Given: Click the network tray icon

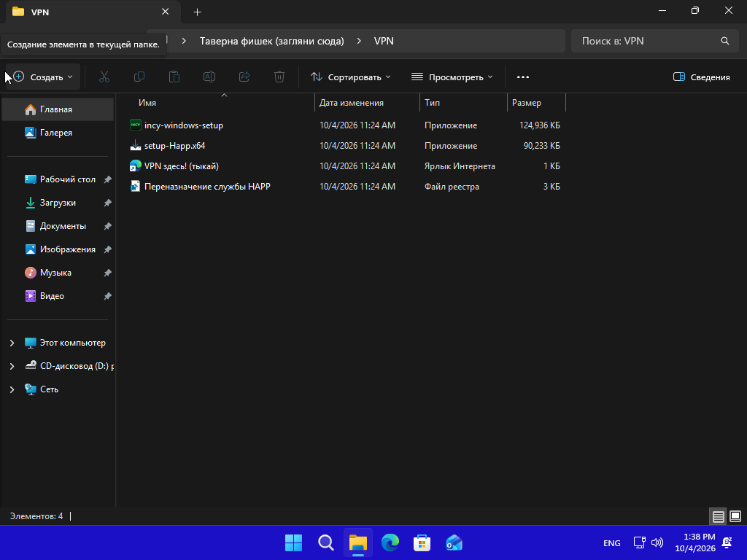Looking at the screenshot, I should [639, 542].
